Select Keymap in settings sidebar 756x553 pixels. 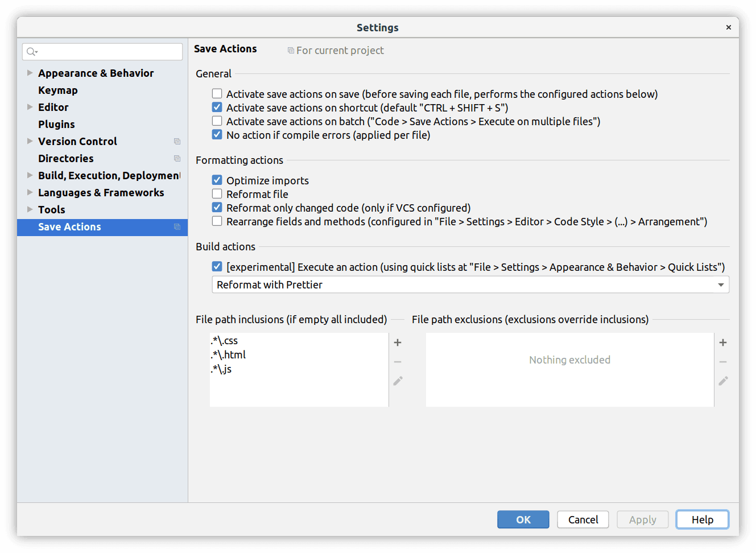click(x=58, y=90)
